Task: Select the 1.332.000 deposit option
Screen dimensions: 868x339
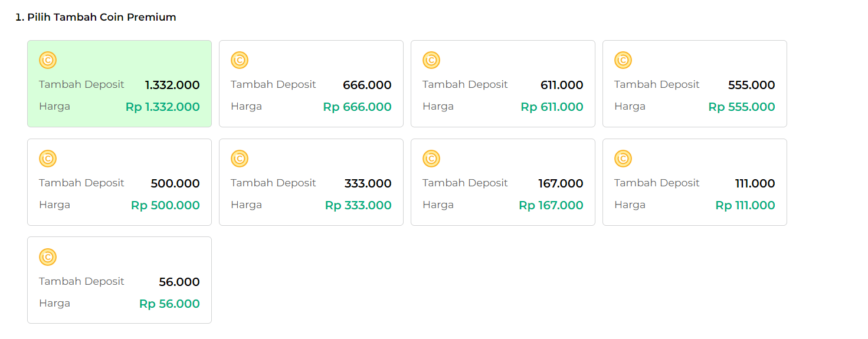Action: (x=119, y=84)
